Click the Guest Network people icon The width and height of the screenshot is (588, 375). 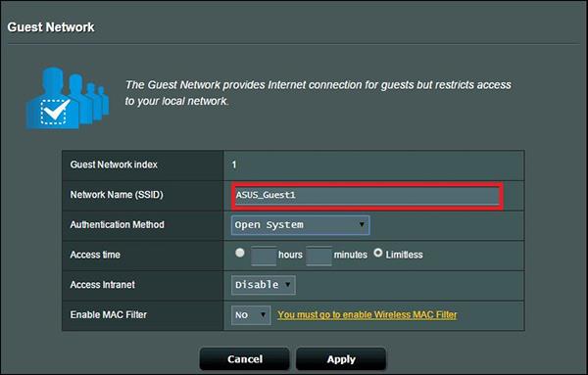coord(68,98)
